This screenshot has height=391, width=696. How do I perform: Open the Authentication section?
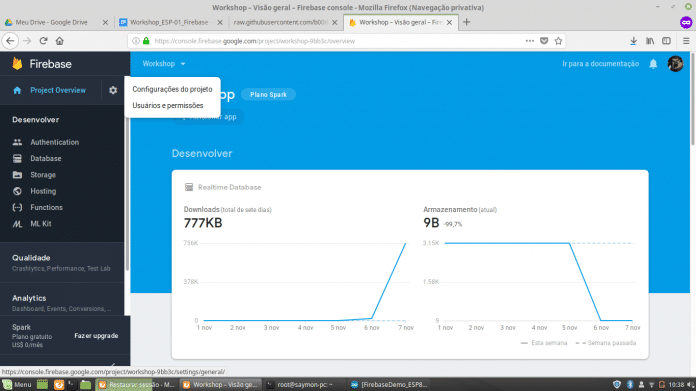(54, 142)
